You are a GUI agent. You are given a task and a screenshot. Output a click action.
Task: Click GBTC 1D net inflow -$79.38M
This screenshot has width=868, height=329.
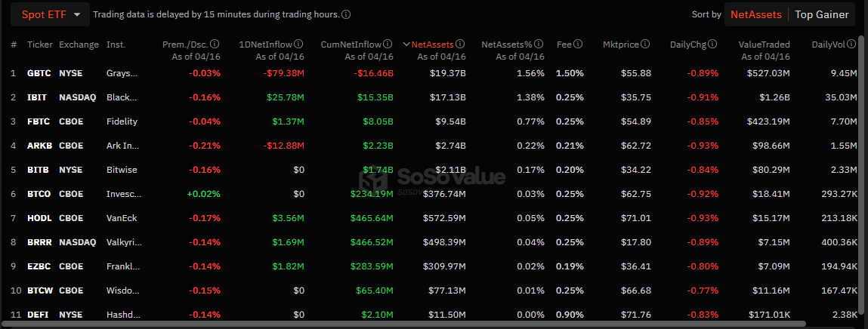[283, 73]
